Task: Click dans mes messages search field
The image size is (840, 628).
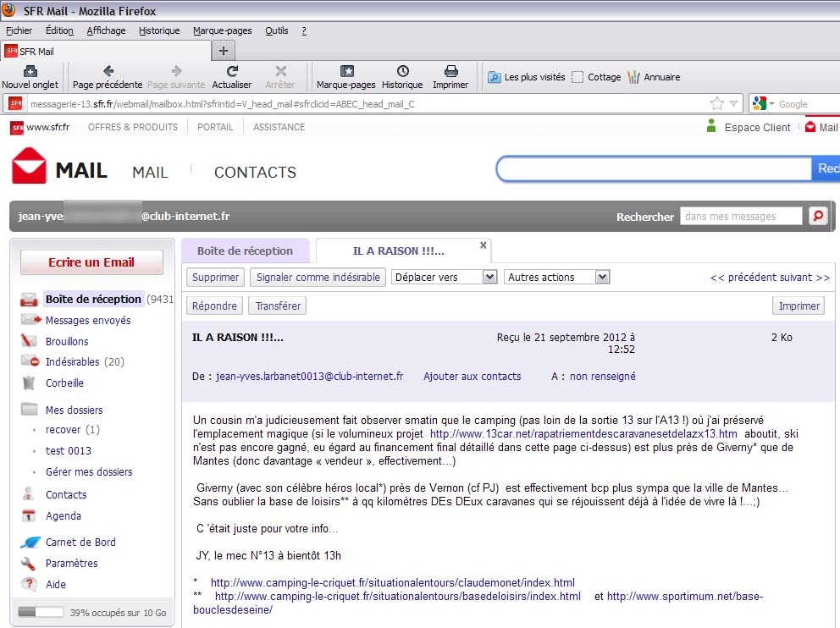Action: [x=741, y=216]
